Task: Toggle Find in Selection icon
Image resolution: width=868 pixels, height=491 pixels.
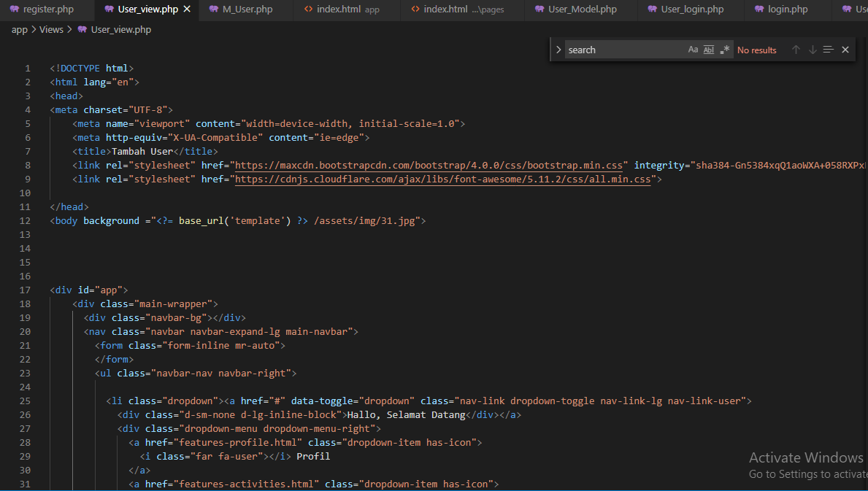Action: pos(828,50)
